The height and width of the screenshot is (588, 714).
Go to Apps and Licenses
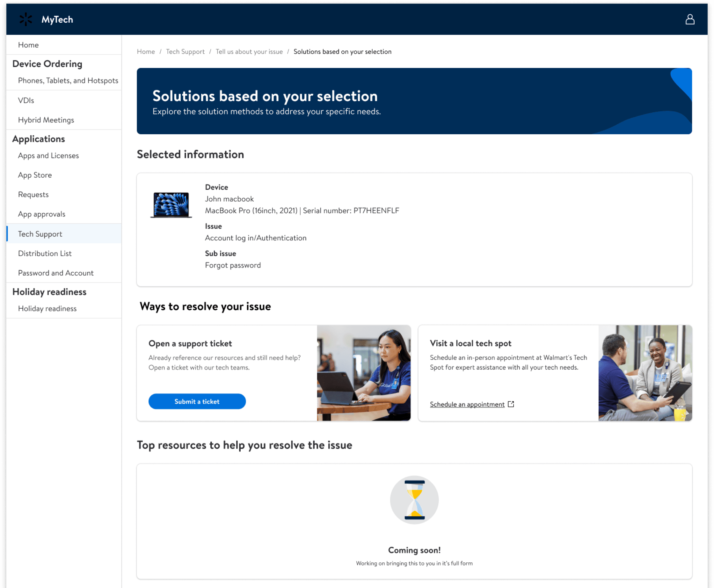pyautogui.click(x=48, y=156)
